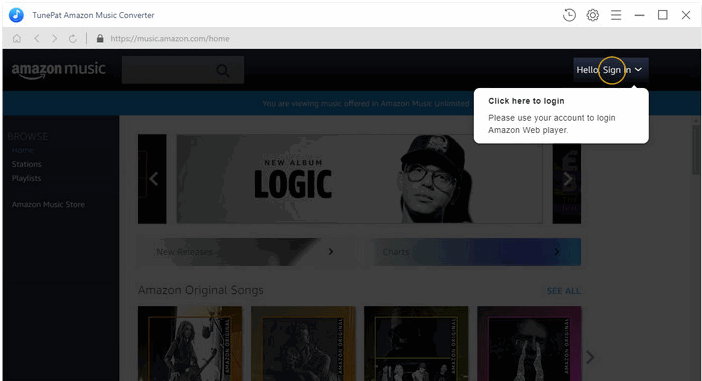Click the Amazon Music Unlimited notice banner

[352, 103]
